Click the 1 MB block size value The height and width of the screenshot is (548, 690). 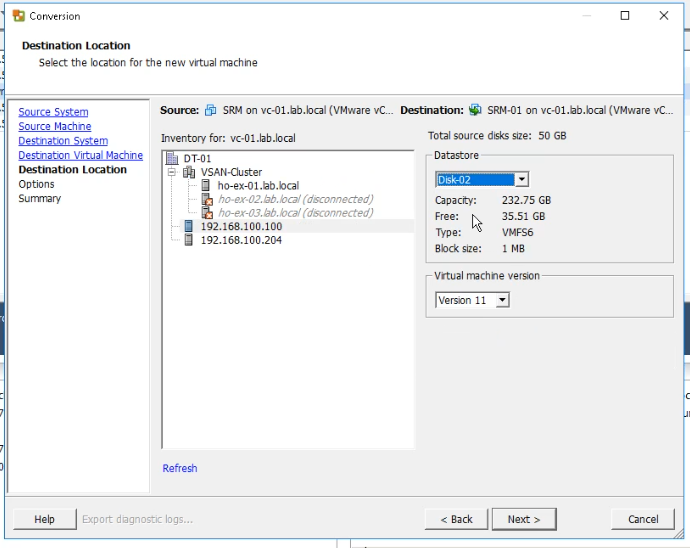pyautogui.click(x=513, y=249)
